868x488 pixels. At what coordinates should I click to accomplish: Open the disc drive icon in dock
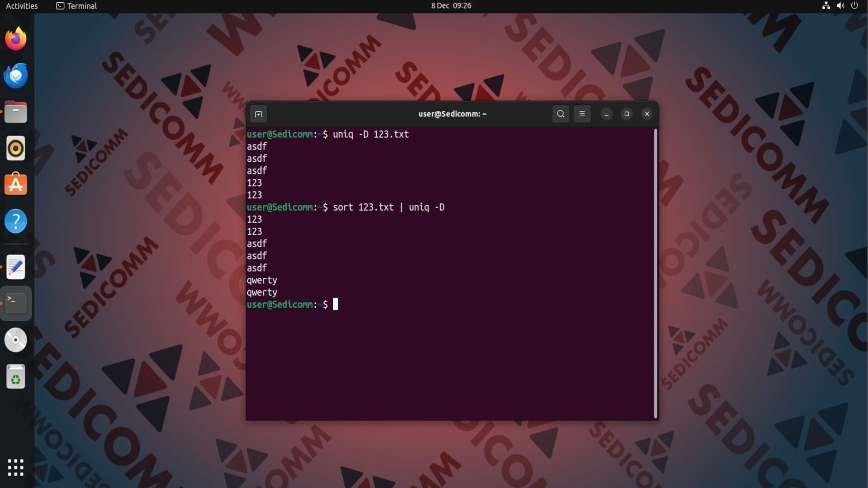[16, 340]
